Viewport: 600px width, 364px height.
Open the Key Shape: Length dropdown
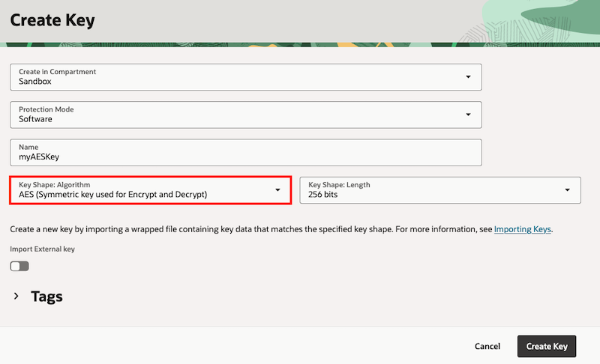[x=439, y=190]
